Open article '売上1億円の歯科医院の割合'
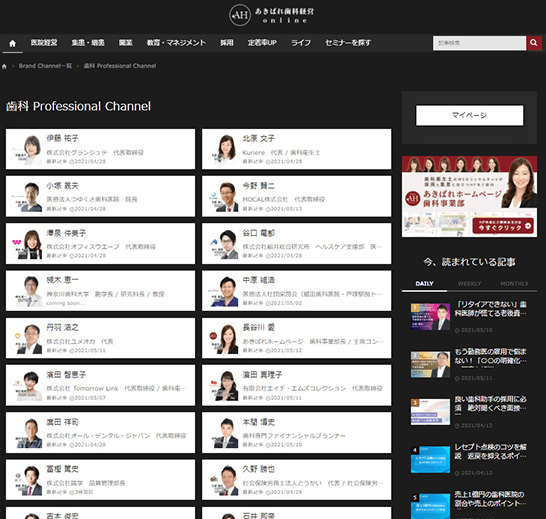 coord(491,499)
